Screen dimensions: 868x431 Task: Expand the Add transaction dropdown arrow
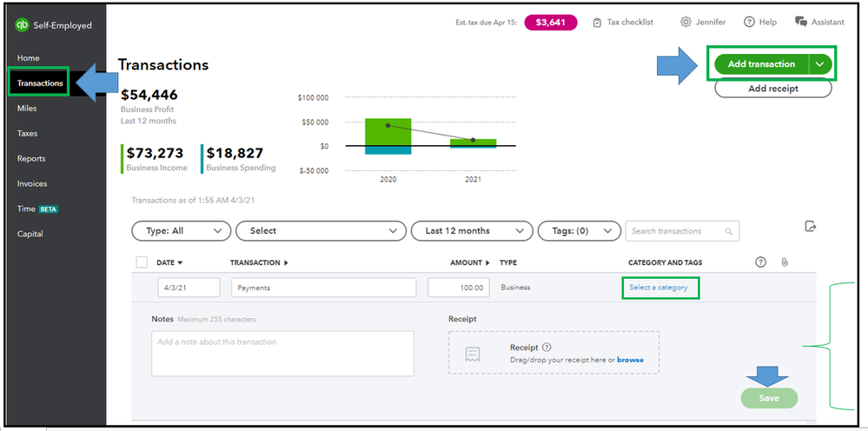click(x=820, y=64)
